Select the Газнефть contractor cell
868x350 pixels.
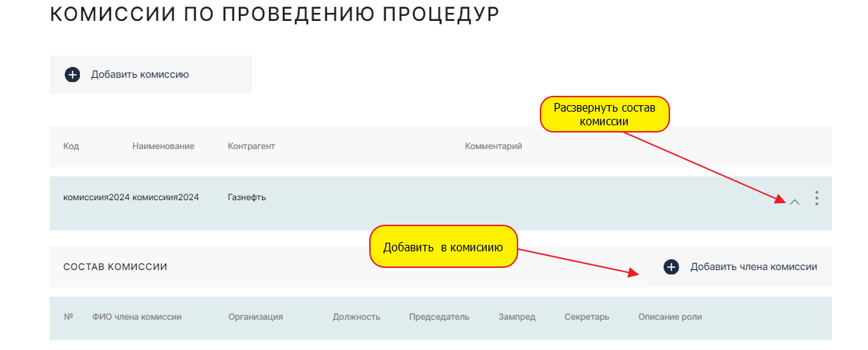(x=246, y=197)
